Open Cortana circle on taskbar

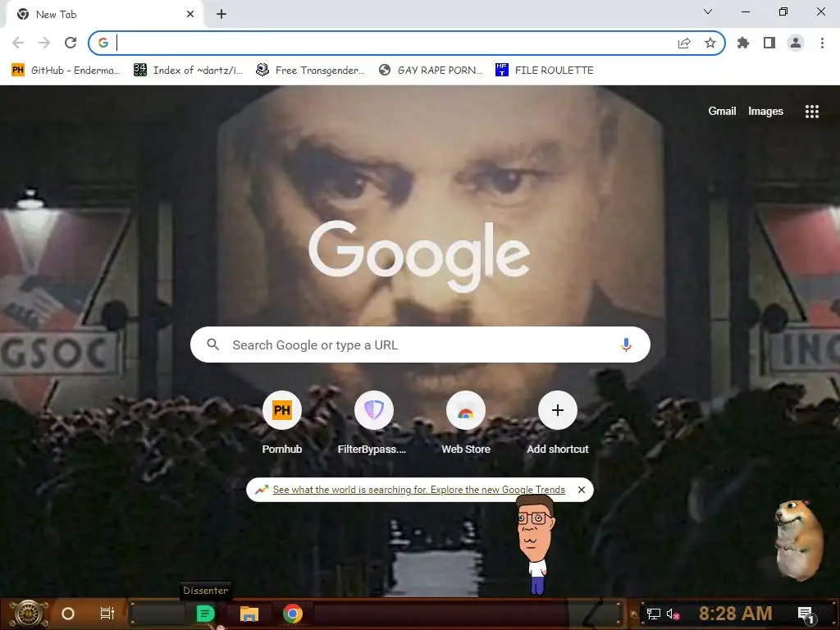coord(68,614)
